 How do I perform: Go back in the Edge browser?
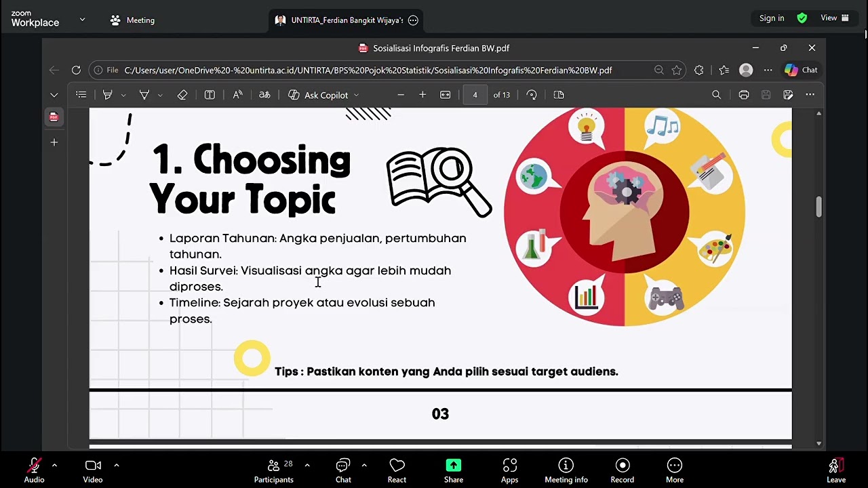54,70
